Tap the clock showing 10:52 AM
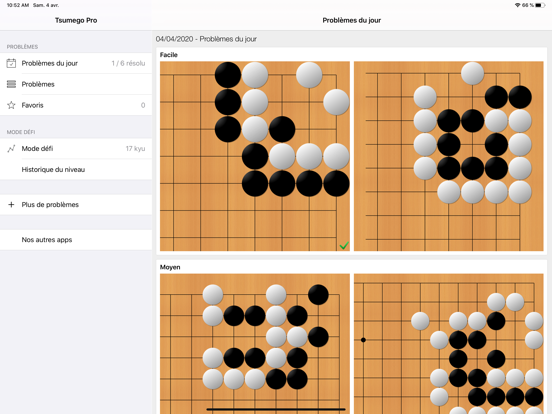Screen dimensions: 552x414 18,5
